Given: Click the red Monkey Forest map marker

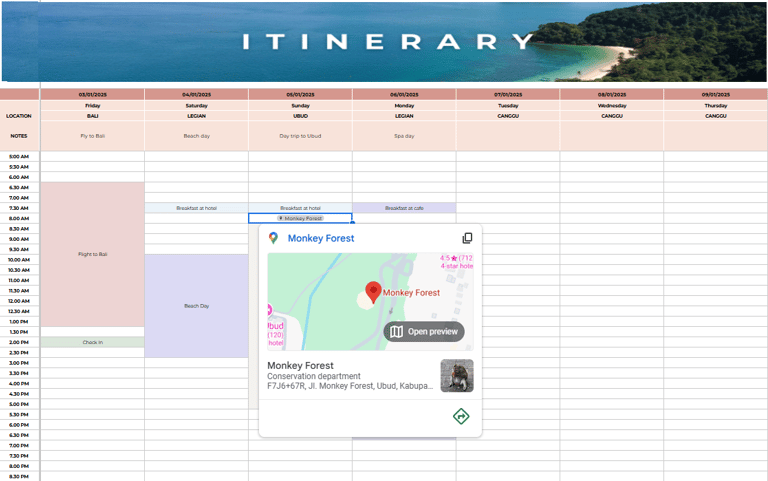Looking at the screenshot, I should point(373,292).
